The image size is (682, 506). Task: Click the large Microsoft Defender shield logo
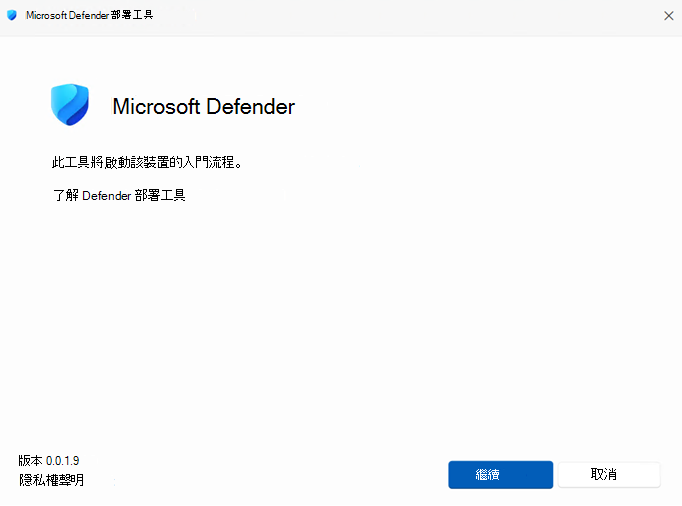tap(70, 105)
